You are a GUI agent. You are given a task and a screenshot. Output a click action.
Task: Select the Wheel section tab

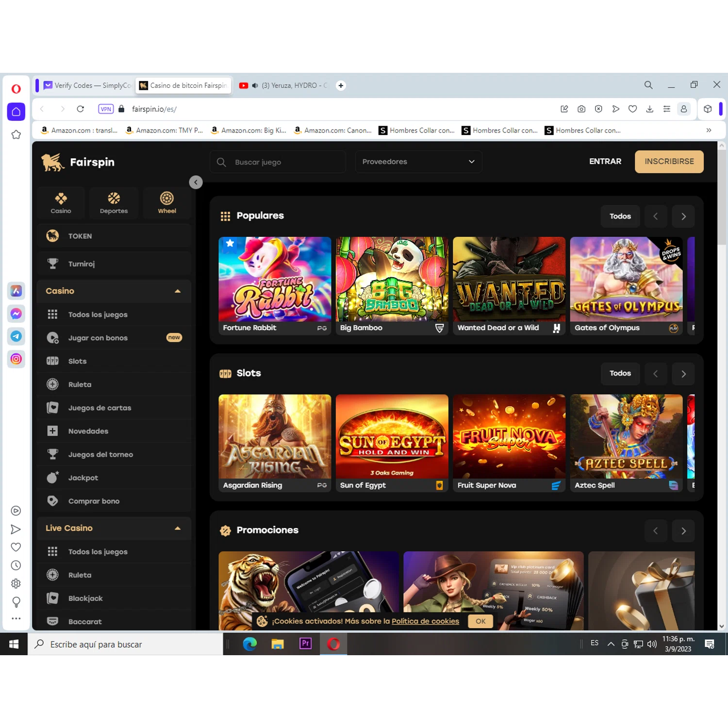coord(167,203)
